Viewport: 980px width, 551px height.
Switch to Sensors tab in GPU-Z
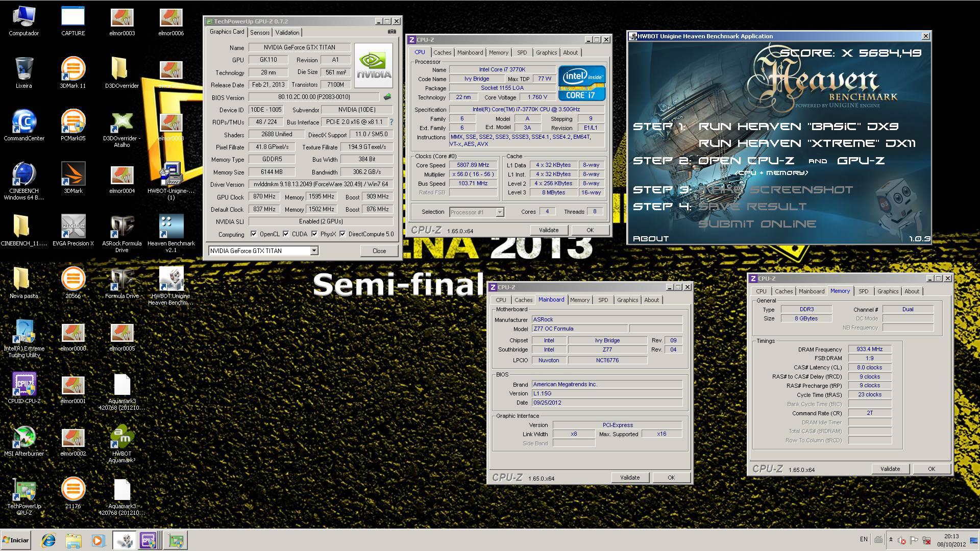[x=260, y=32]
